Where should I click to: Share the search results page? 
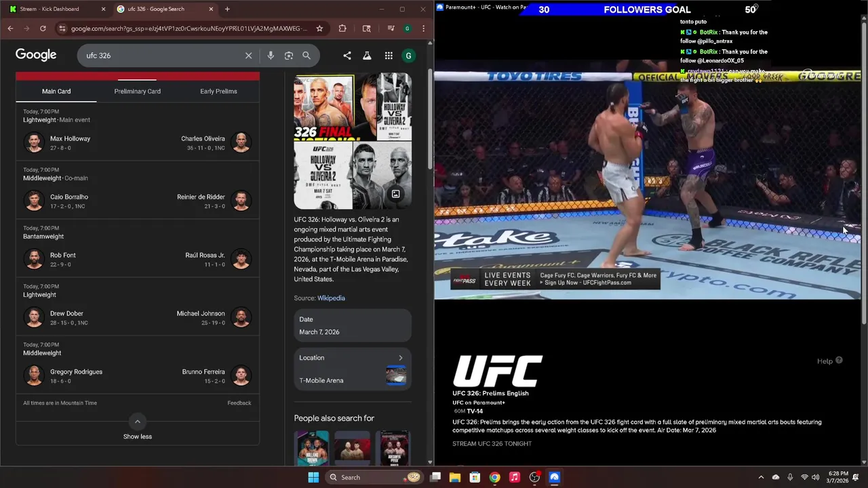[347, 56]
